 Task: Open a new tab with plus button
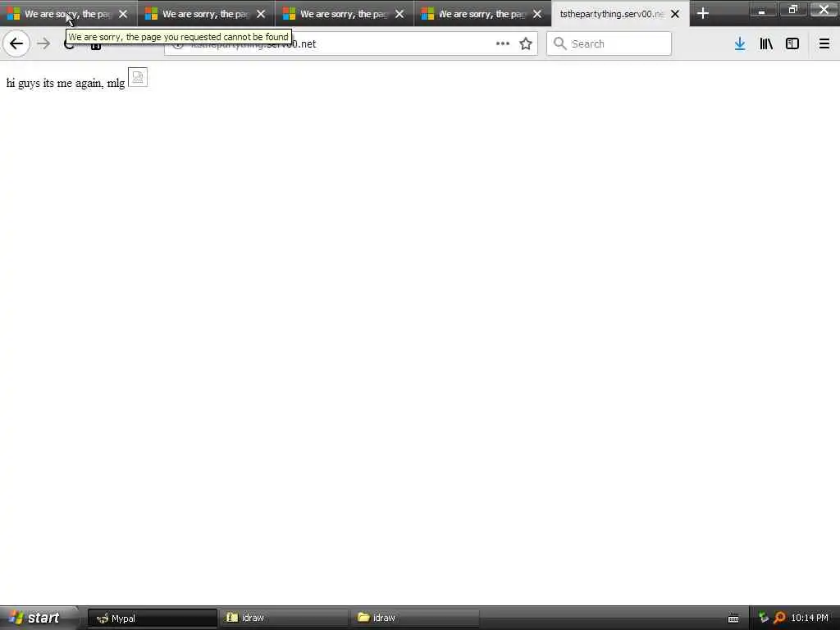703,13
